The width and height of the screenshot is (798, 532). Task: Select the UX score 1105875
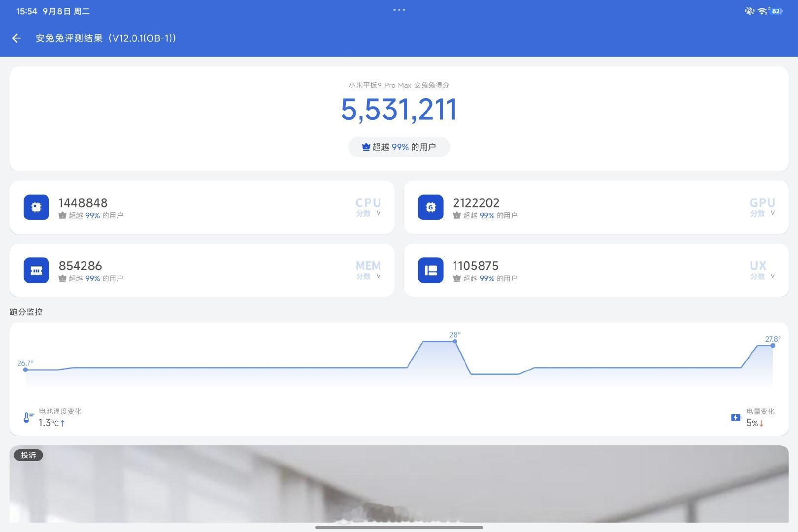click(x=475, y=266)
